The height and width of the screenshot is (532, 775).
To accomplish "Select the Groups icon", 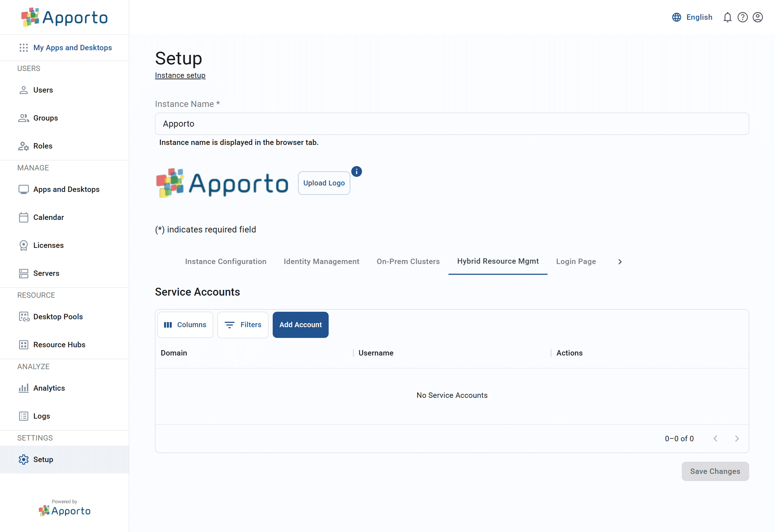I will [x=24, y=118].
